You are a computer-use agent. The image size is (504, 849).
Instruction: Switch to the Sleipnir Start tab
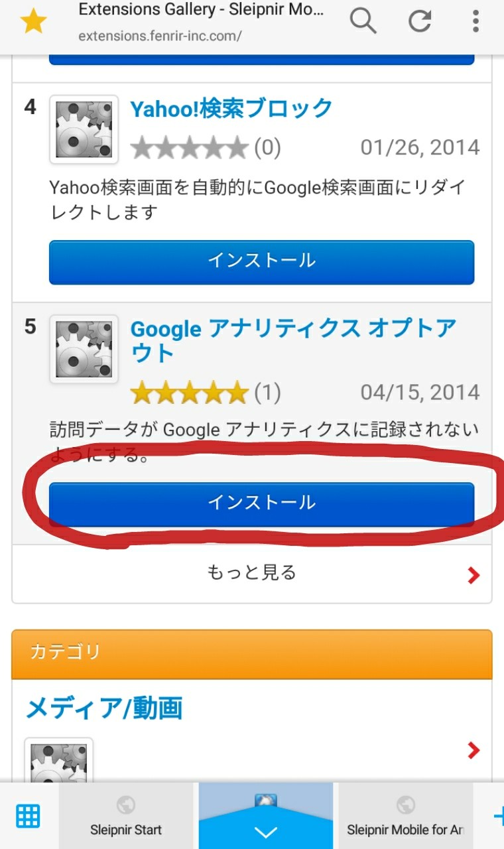pyautogui.click(x=126, y=816)
